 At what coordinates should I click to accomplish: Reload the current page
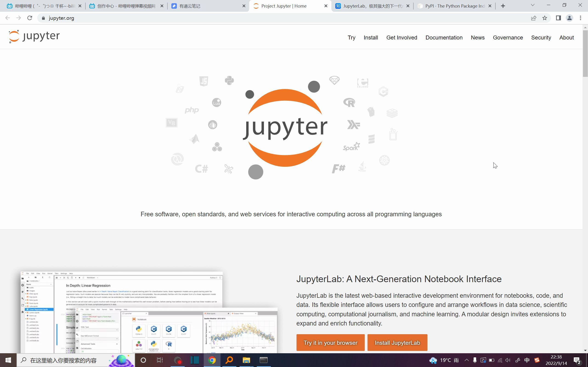[30, 18]
